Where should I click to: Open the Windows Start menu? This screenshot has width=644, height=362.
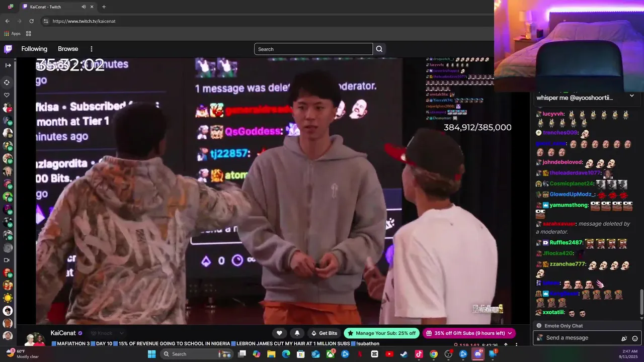coord(151,354)
